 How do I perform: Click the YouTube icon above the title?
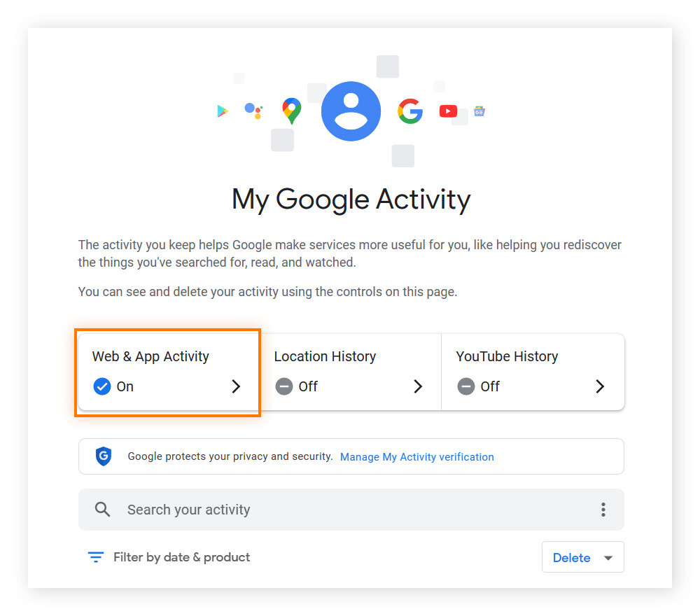click(448, 110)
